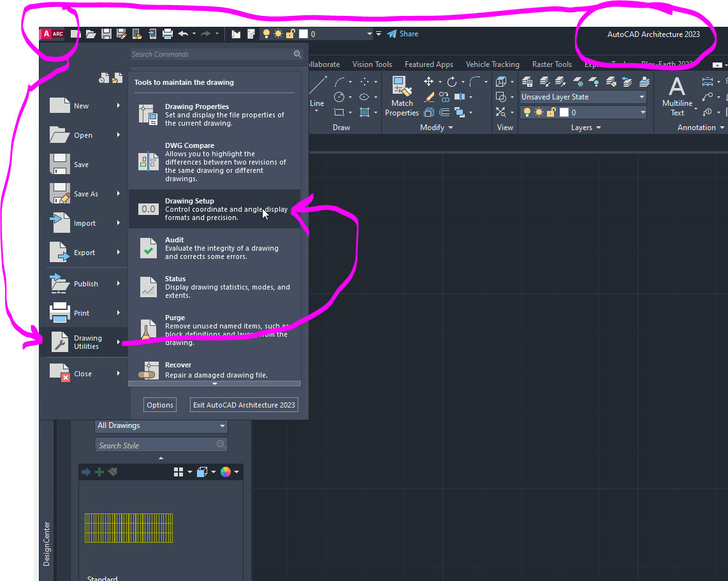
Task: Click the Exit AutoCAD Architecture 2023 button
Action: 244,404
